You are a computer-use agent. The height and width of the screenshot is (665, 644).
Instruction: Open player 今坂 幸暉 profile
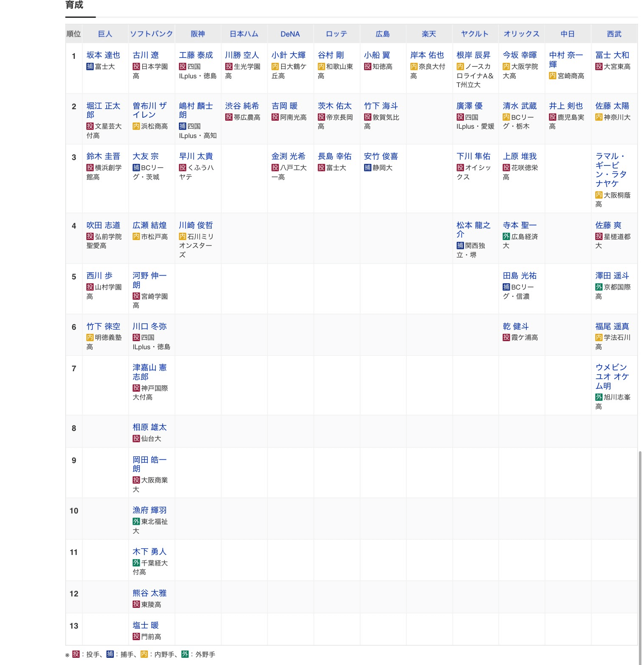pos(520,55)
